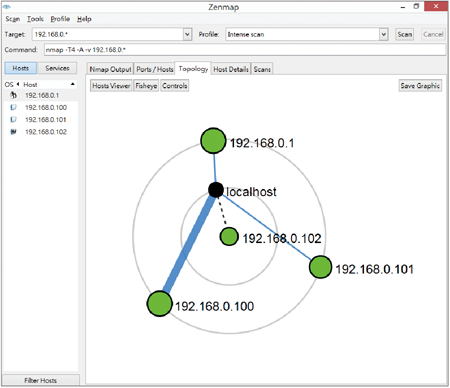Switch host list to Services view
This screenshot has width=450, height=388.
(x=57, y=68)
